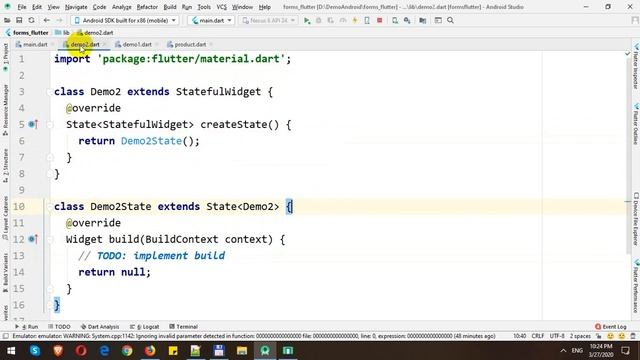
Task: Collapse the Demo2State class fold on line 10
Action: point(49,207)
